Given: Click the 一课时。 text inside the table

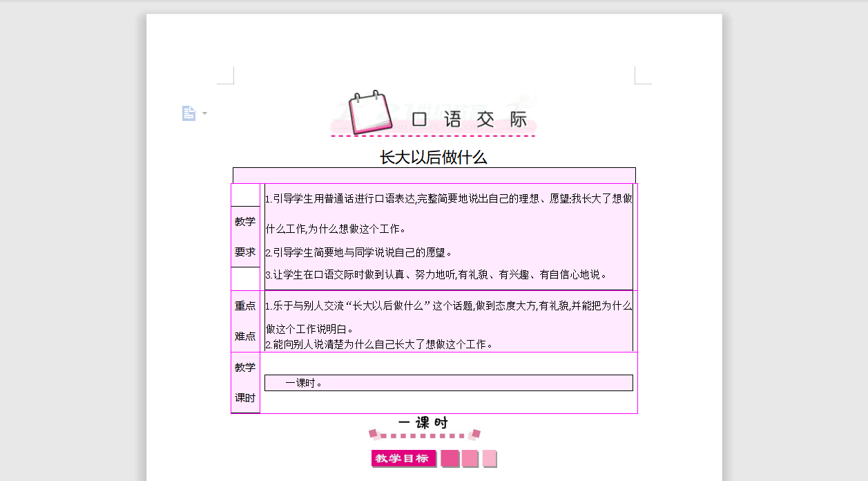Looking at the screenshot, I should tap(302, 382).
